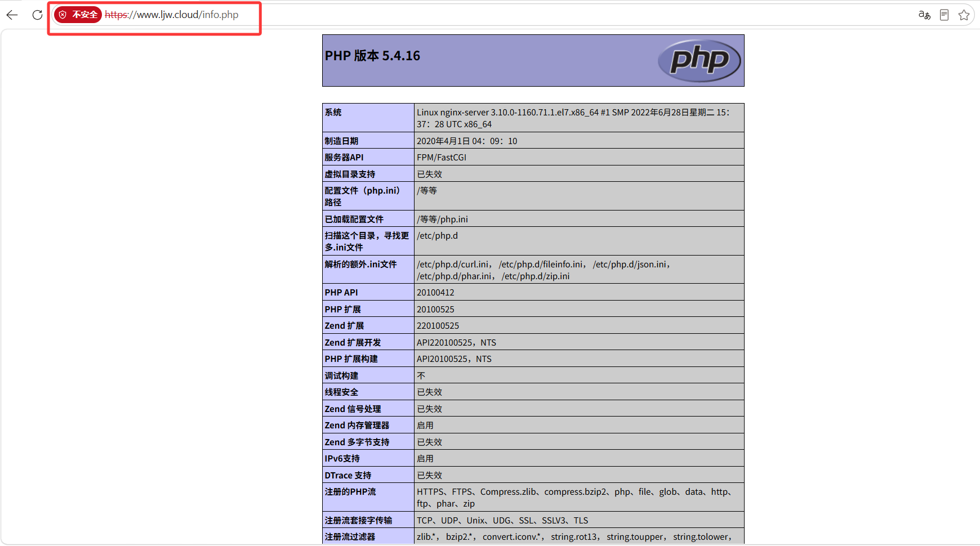Viewport: 980px width, 546px height.
Task: Bookmark this page with the star icon
Action: (964, 15)
